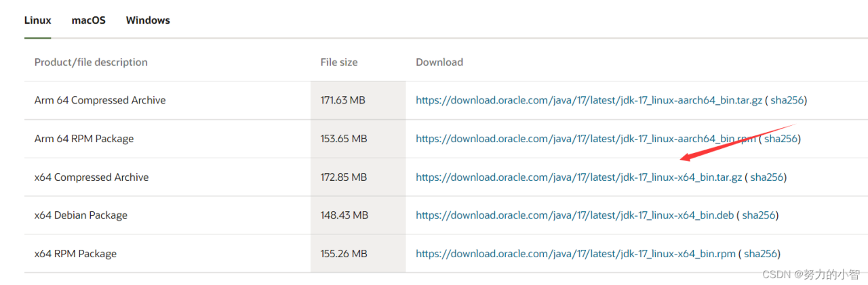Click the Arm 64 RPM Package description

[84, 139]
